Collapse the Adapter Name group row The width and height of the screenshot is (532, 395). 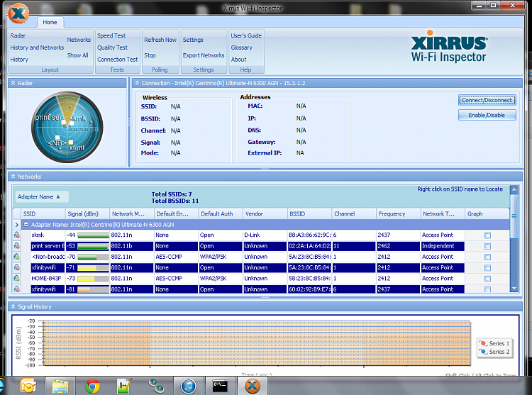pos(26,225)
